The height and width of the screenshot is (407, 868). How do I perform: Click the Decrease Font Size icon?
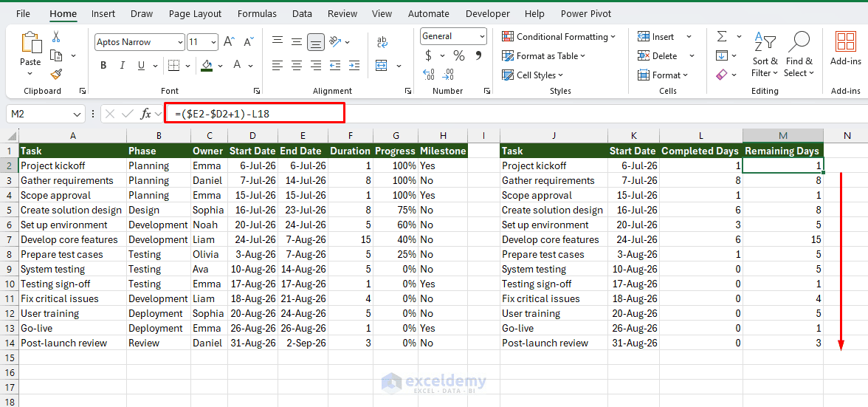tap(249, 41)
